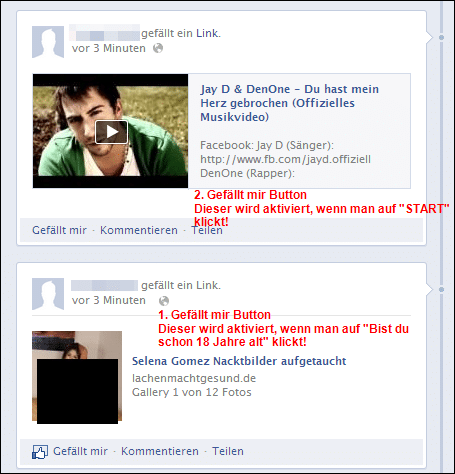The height and width of the screenshot is (474, 455).
Task: Click 'Gefällt mir' under the Selena Gomez post
Action: click(x=80, y=451)
